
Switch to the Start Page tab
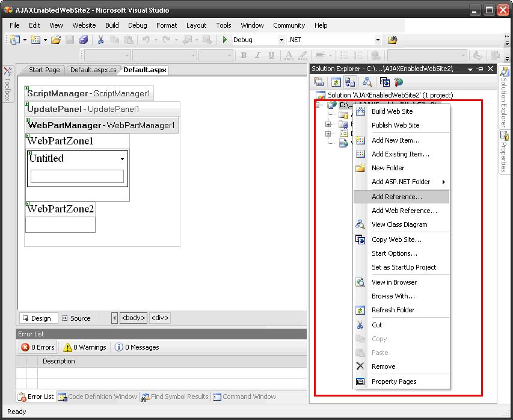(x=44, y=70)
